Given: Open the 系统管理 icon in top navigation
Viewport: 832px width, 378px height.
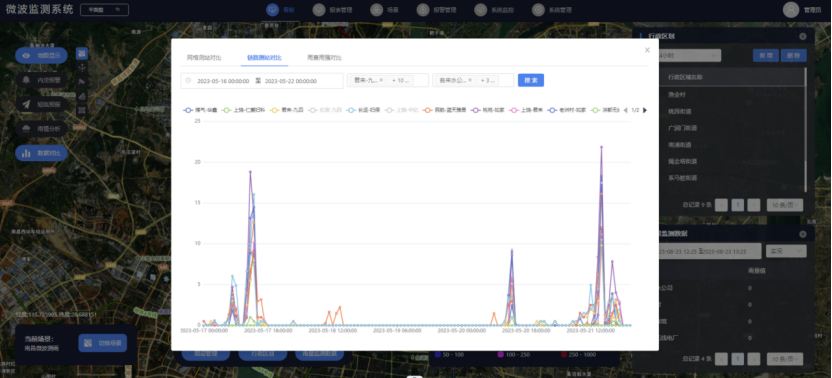Looking at the screenshot, I should pos(538,10).
